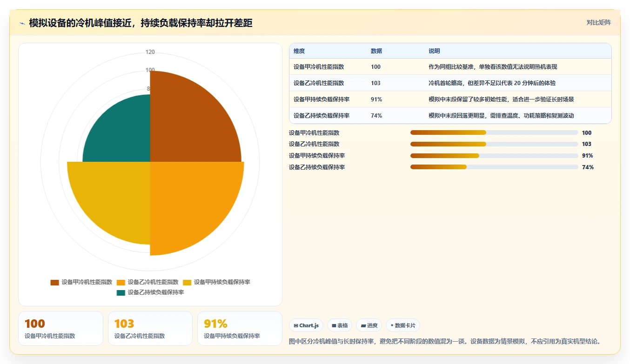This screenshot has height=364, width=630.
Task: Open the 91% 设备甲持续负载保持率 data card
Action: click(240, 329)
